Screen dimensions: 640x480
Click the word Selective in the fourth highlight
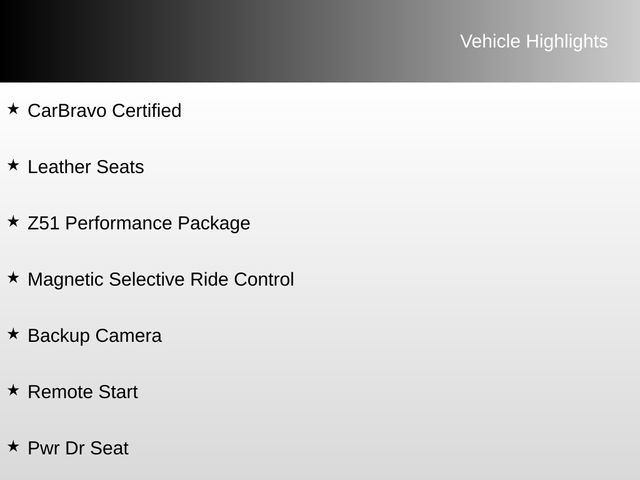pyautogui.click(x=147, y=279)
